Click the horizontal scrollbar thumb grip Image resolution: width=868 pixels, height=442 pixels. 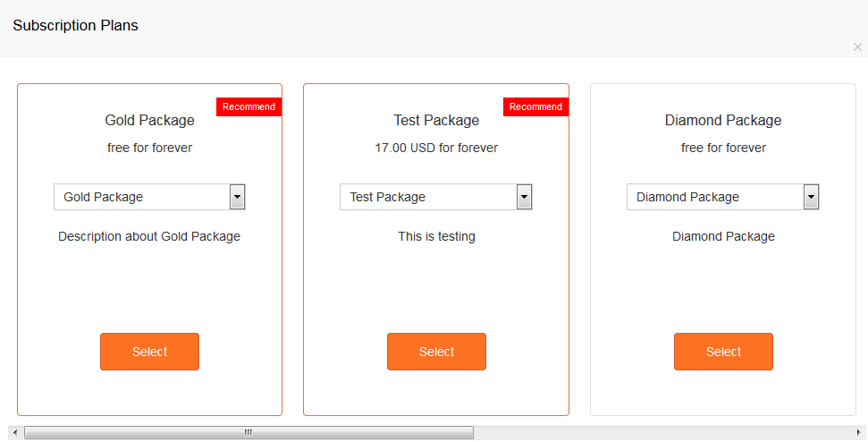coord(249,432)
